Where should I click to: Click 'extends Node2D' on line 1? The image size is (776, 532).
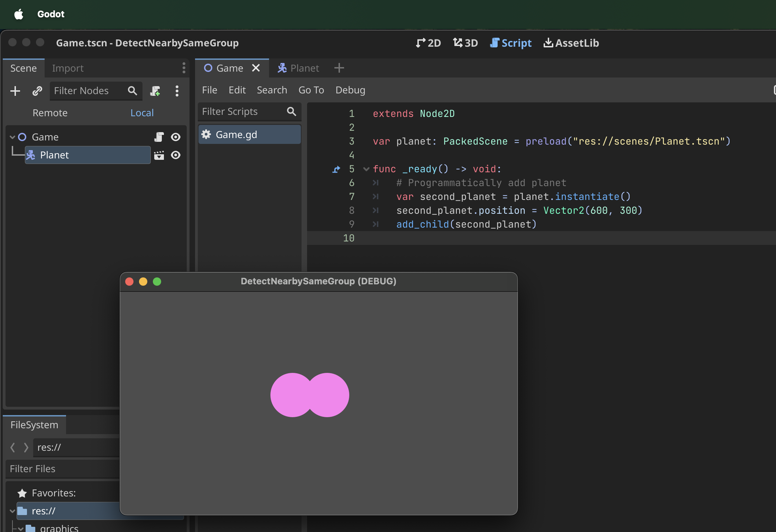click(414, 113)
